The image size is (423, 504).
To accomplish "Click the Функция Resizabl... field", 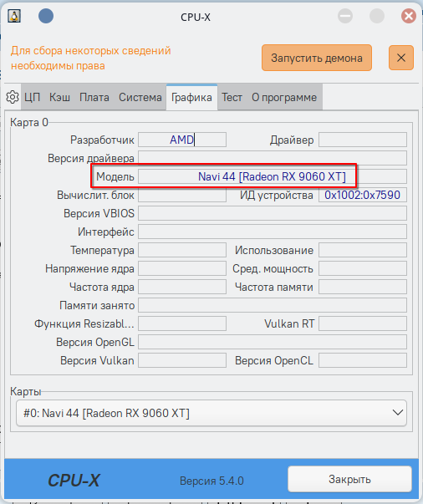I will tap(182, 323).
